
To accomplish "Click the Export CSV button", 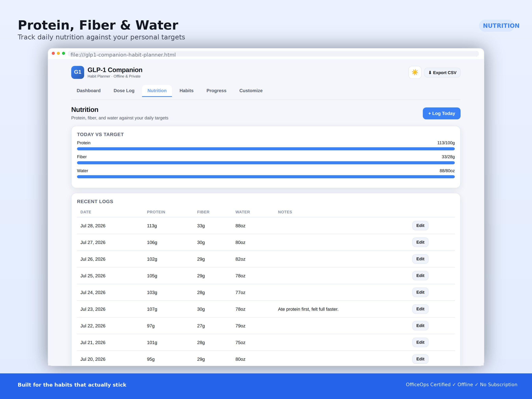I will pyautogui.click(x=442, y=73).
